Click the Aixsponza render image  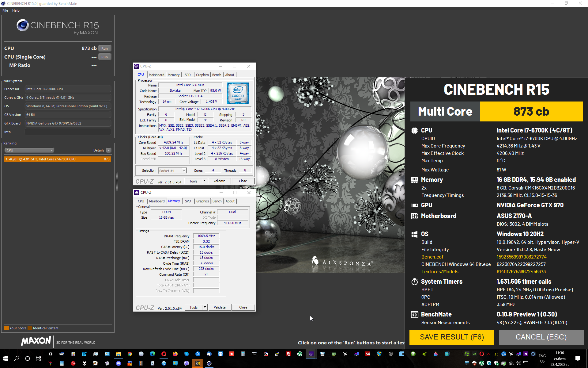[x=330, y=175]
